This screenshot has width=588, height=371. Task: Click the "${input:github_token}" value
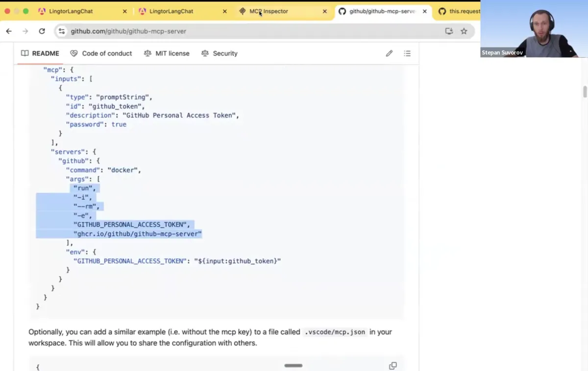point(238,261)
